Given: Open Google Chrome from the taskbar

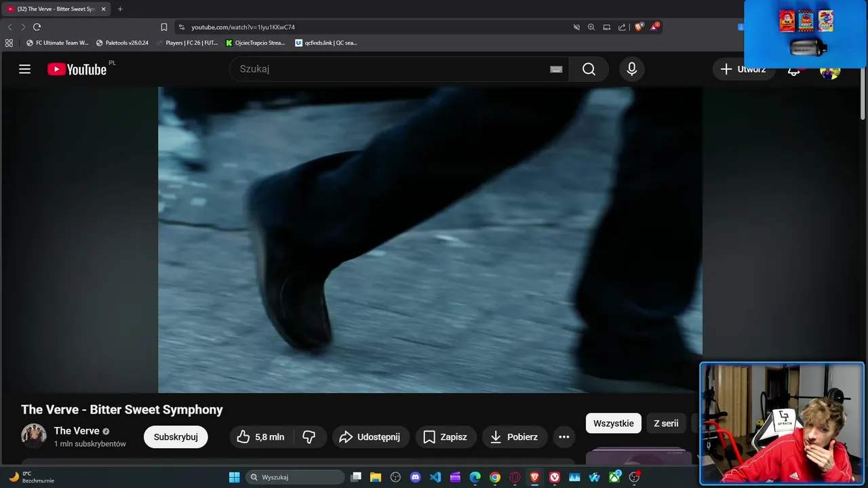Looking at the screenshot, I should 495,477.
